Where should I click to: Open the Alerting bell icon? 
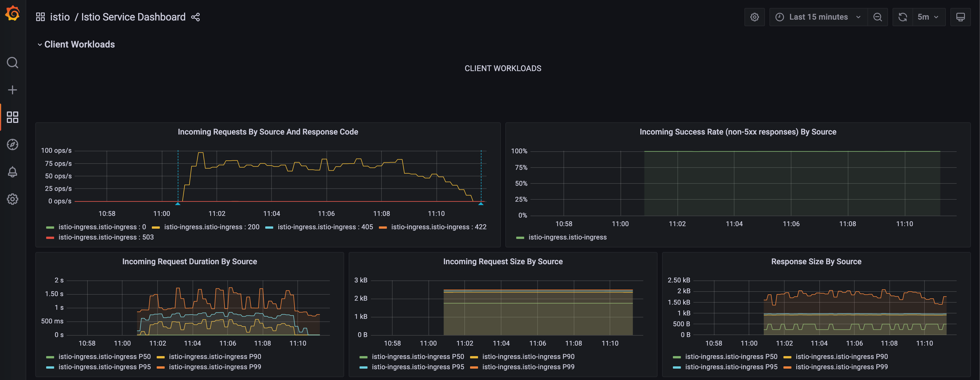coord(13,172)
